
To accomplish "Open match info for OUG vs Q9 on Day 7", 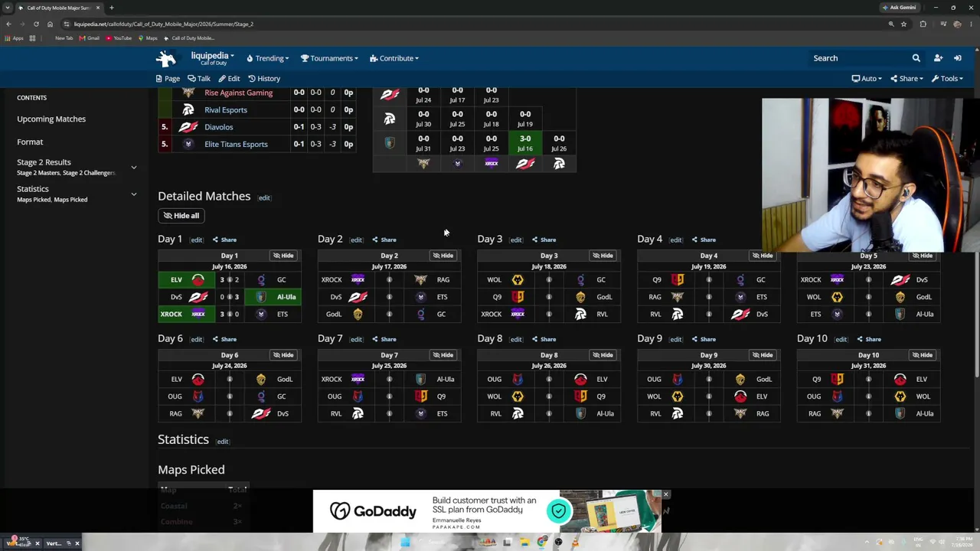I will (389, 396).
